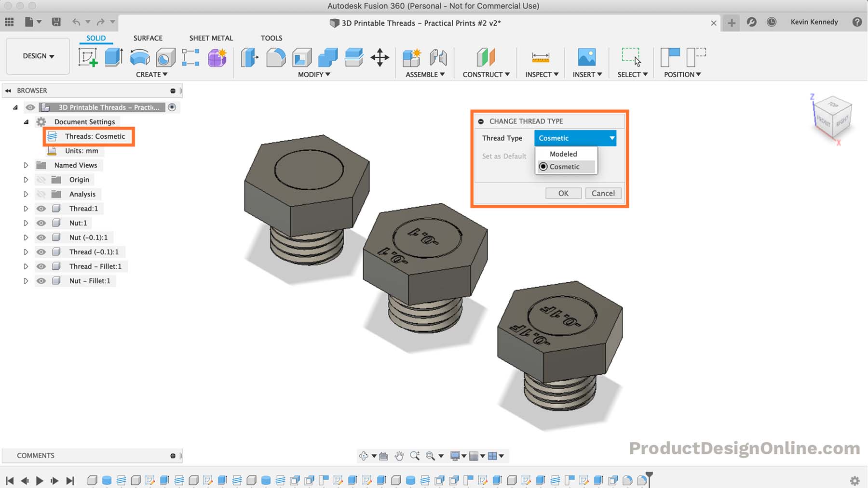This screenshot has height=488, width=868.
Task: Click OK in Change Thread Type dialog
Action: click(x=563, y=193)
